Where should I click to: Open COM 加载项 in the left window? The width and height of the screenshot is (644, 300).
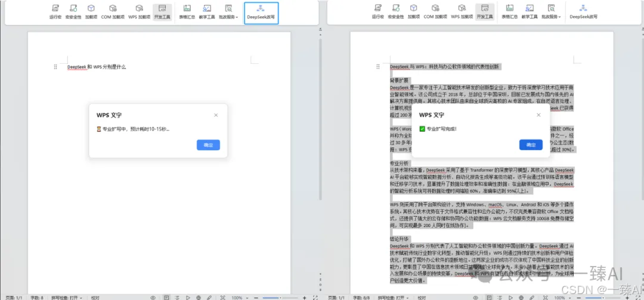click(113, 11)
